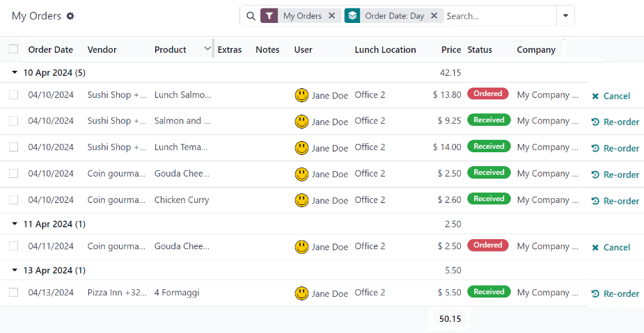
Task: Click Jane Doe avatar on Chicken Curry row
Action: click(301, 200)
